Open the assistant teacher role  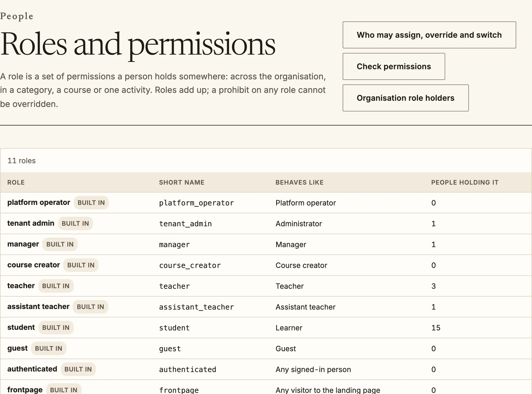pos(38,307)
